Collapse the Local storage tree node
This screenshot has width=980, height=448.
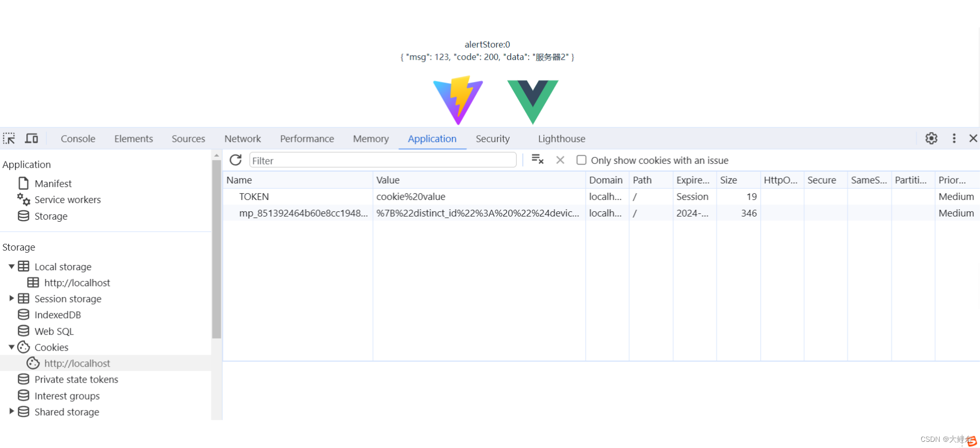click(11, 267)
